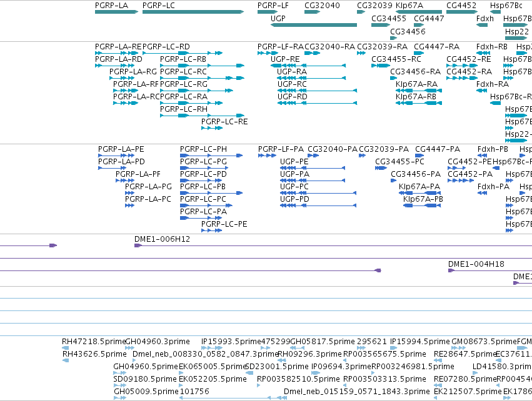
Task: Open the Fdxh gene label
Action: point(485,18)
